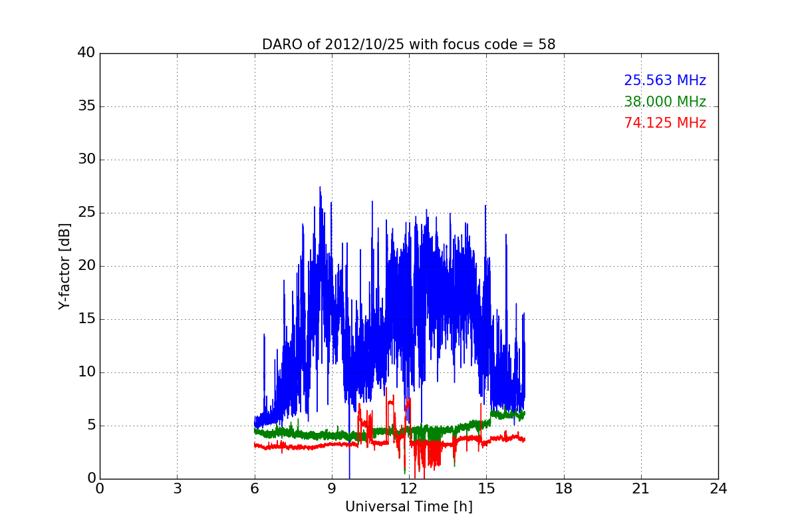Screen dimensions: 798x532
Task: Click x-axis tick label 21
Action: pos(641,489)
